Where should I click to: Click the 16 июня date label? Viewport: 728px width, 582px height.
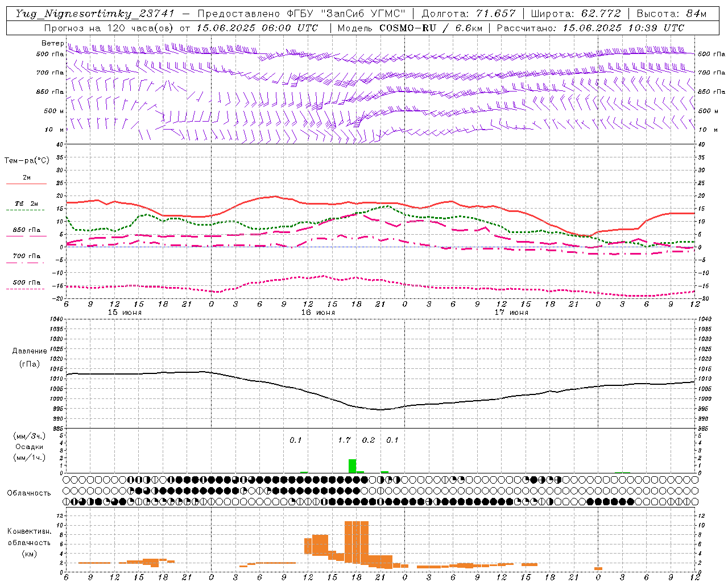[318, 313]
